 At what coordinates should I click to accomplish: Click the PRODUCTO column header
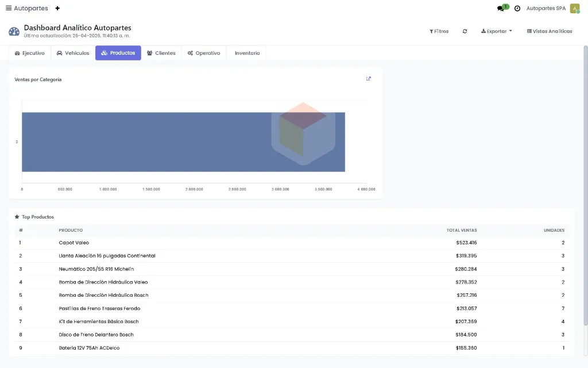tap(71, 230)
